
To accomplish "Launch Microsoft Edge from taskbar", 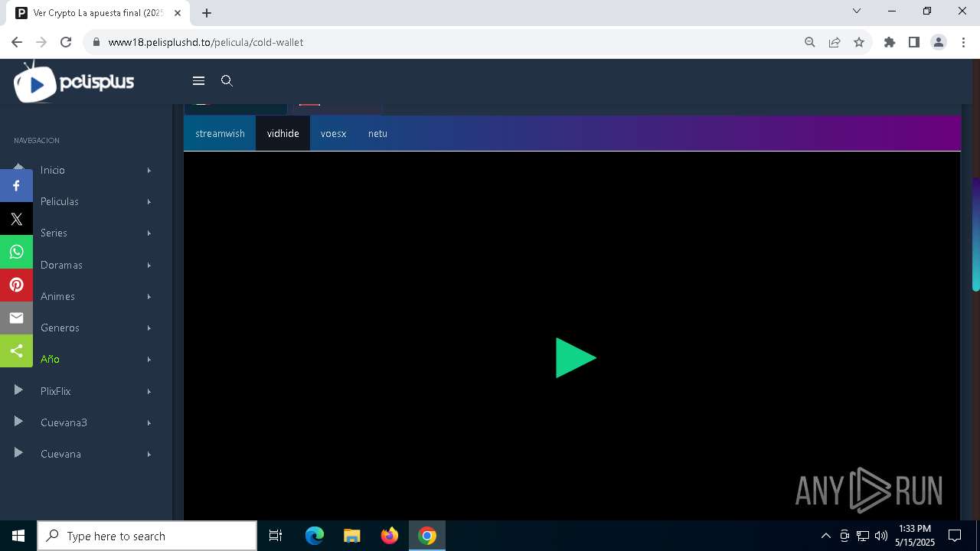I will click(x=315, y=536).
